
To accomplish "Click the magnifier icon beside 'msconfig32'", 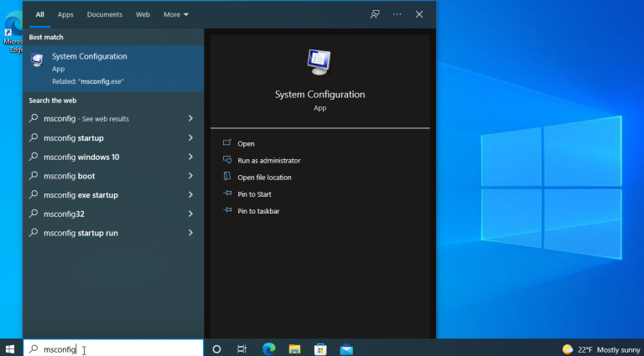I will (x=34, y=214).
